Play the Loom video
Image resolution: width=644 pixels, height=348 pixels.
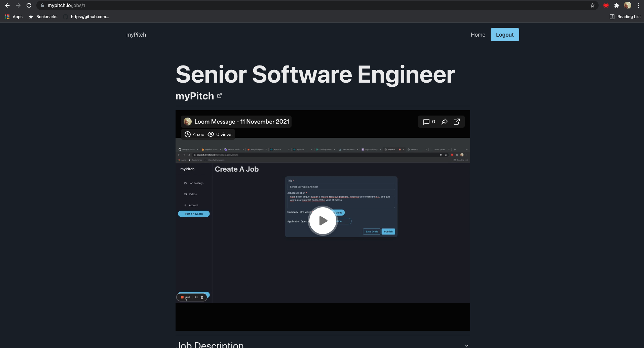point(323,221)
